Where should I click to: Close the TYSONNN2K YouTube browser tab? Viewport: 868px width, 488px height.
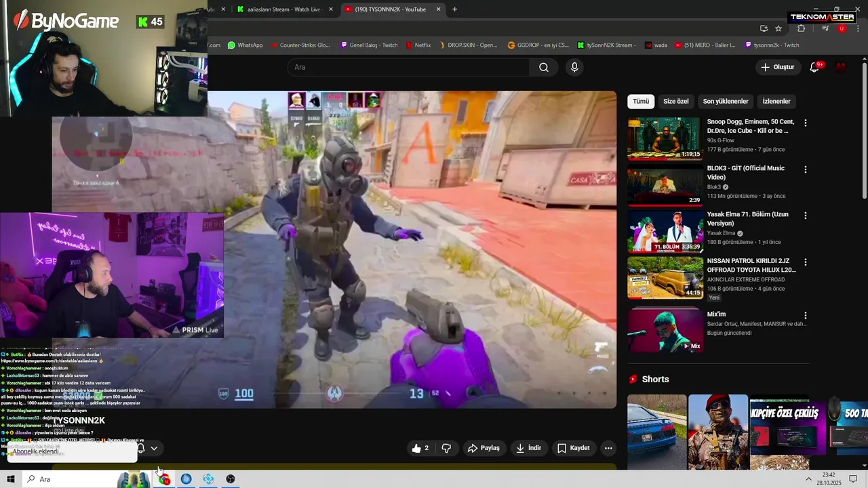tap(438, 9)
